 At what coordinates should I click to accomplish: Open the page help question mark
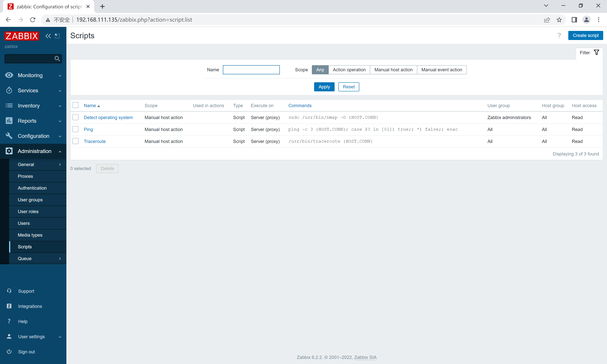coord(559,36)
